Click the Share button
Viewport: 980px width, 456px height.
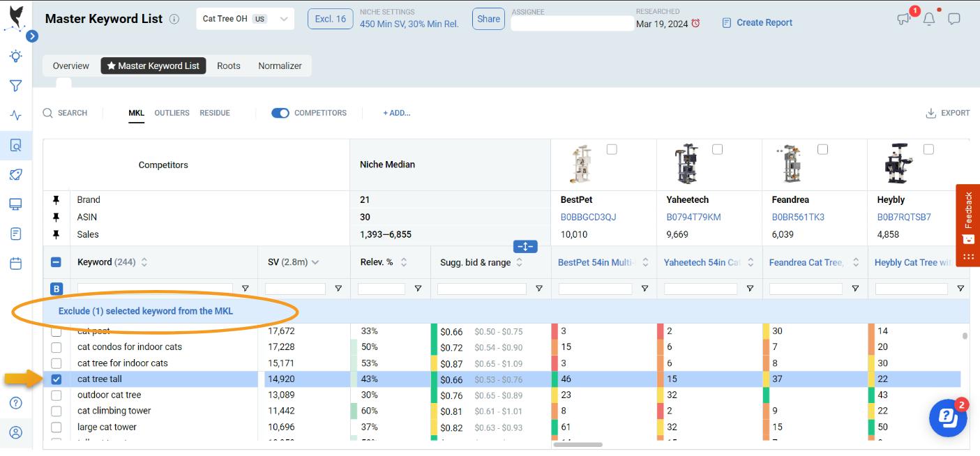[488, 19]
